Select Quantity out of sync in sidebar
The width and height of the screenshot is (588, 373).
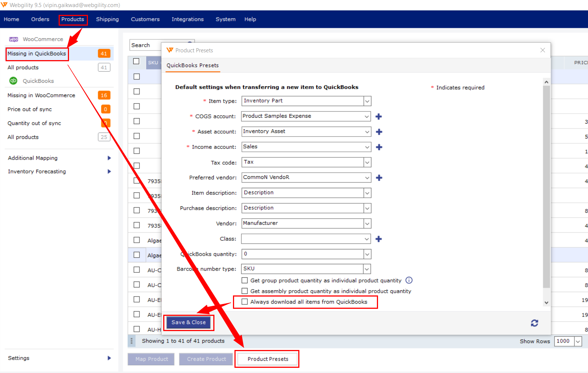pos(34,123)
